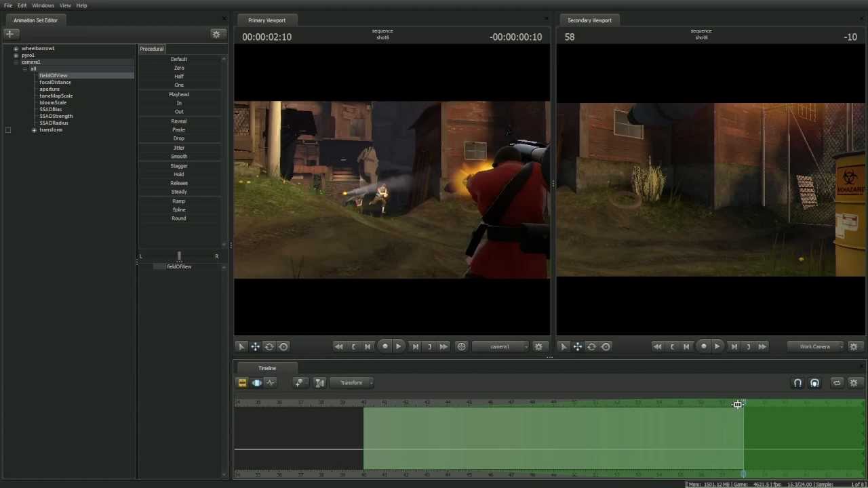Viewport: 868px width, 488px height.
Task: Apply the Zero preset
Action: tap(179, 68)
